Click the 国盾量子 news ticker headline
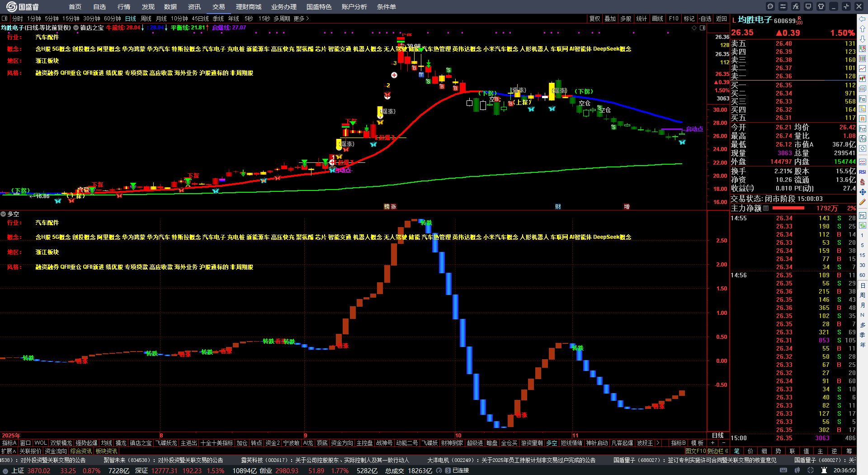This screenshot has width=868, height=475. pos(695,460)
